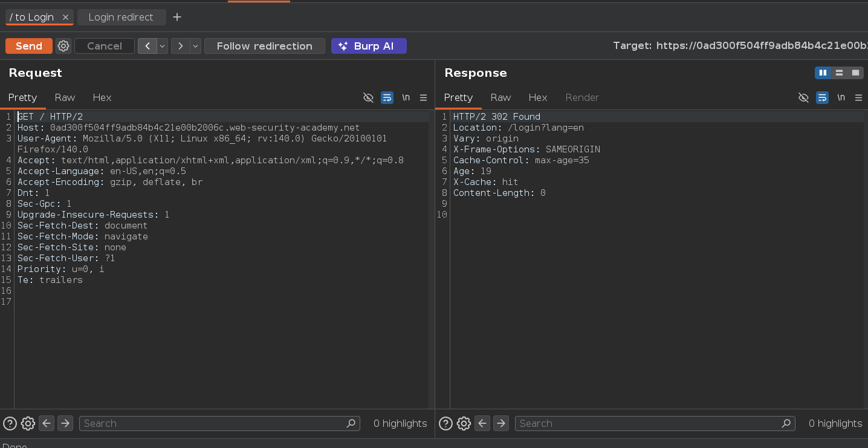Click 'Sec-Fetch-Mode: navigate' header
Screen dimensions: 868x448
[x=83, y=236]
